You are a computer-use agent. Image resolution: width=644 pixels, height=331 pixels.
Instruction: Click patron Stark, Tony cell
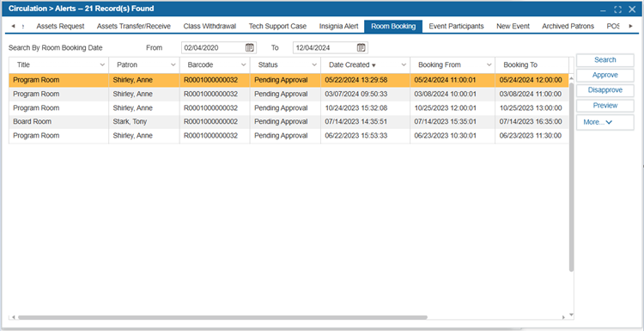tap(144, 122)
